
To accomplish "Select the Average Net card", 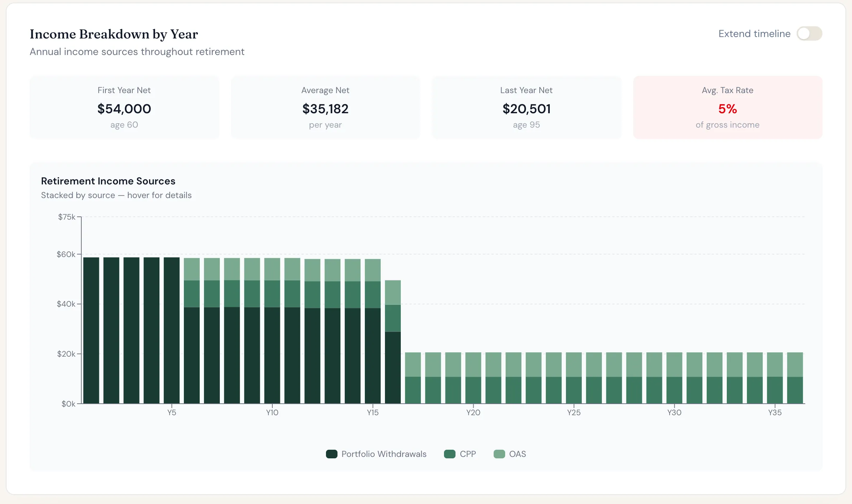I will click(x=325, y=107).
